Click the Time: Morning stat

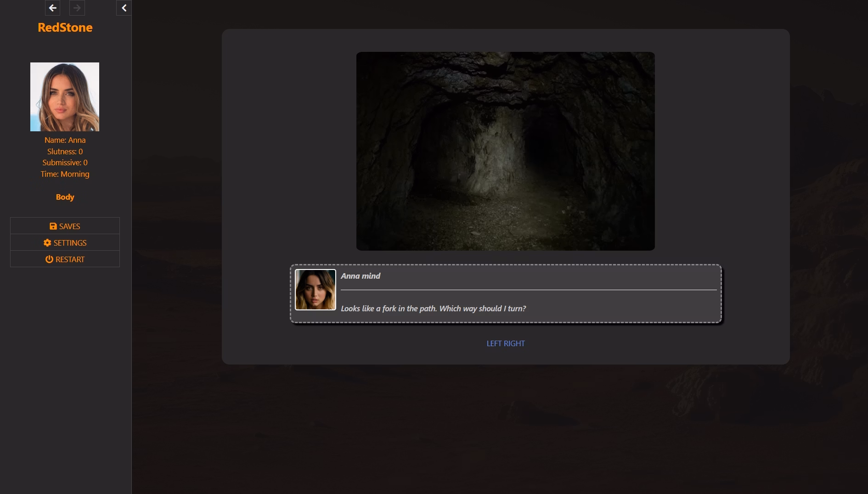click(65, 174)
